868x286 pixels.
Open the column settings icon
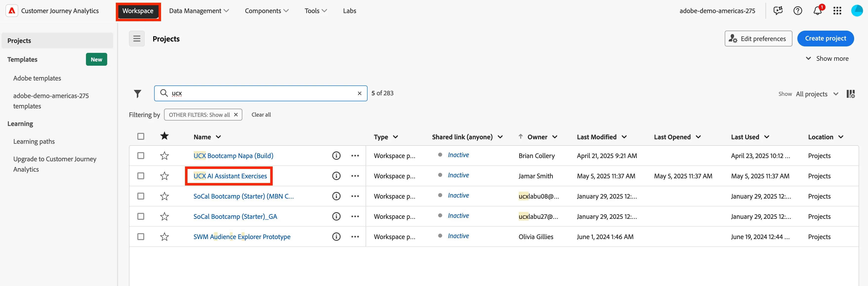click(x=850, y=94)
